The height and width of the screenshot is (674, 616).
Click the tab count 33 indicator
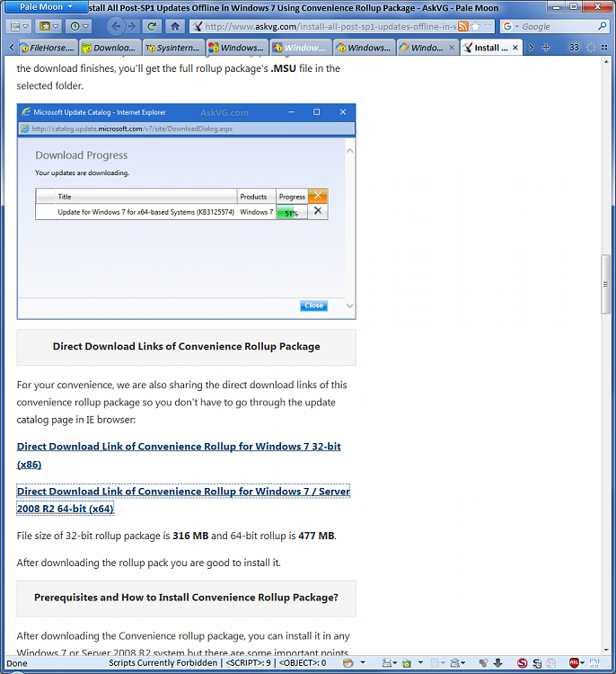pyautogui.click(x=575, y=48)
